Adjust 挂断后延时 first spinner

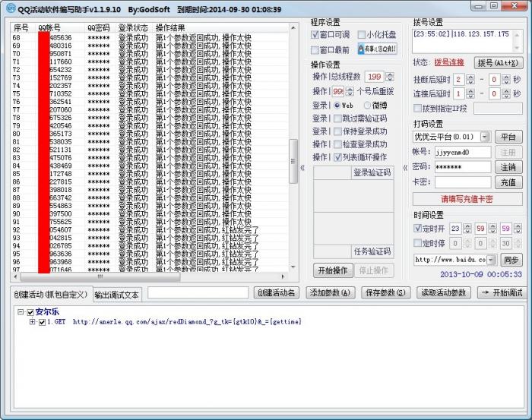pyautogui.click(x=470, y=80)
